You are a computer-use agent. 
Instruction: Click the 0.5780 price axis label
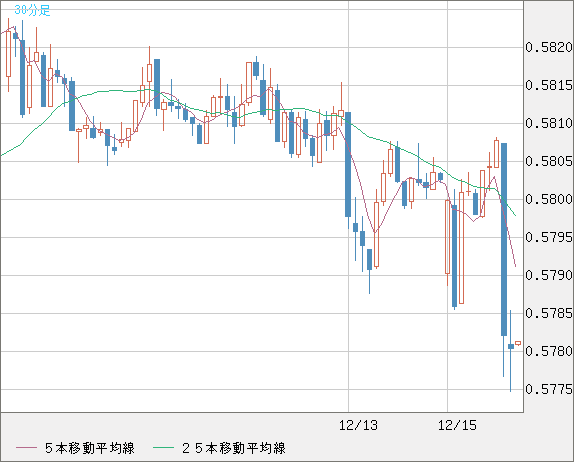549,351
